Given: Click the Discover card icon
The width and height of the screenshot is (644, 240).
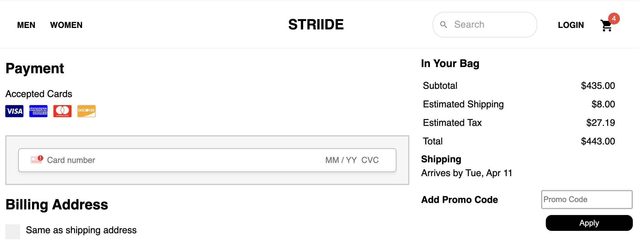Looking at the screenshot, I should [86, 111].
